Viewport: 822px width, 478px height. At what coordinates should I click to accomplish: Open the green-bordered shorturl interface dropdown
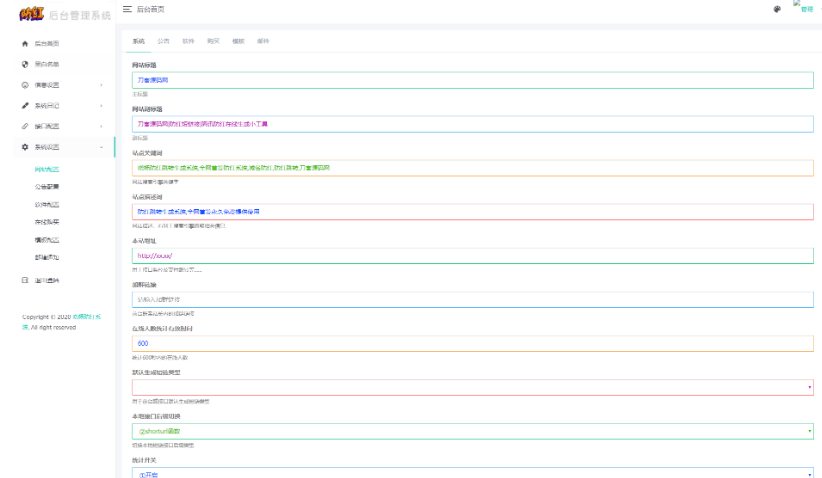click(472, 431)
